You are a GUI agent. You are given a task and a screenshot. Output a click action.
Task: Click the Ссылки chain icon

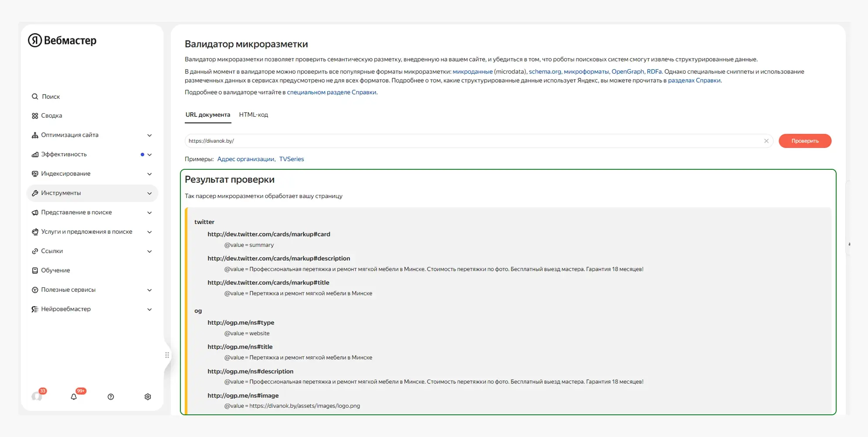click(35, 251)
